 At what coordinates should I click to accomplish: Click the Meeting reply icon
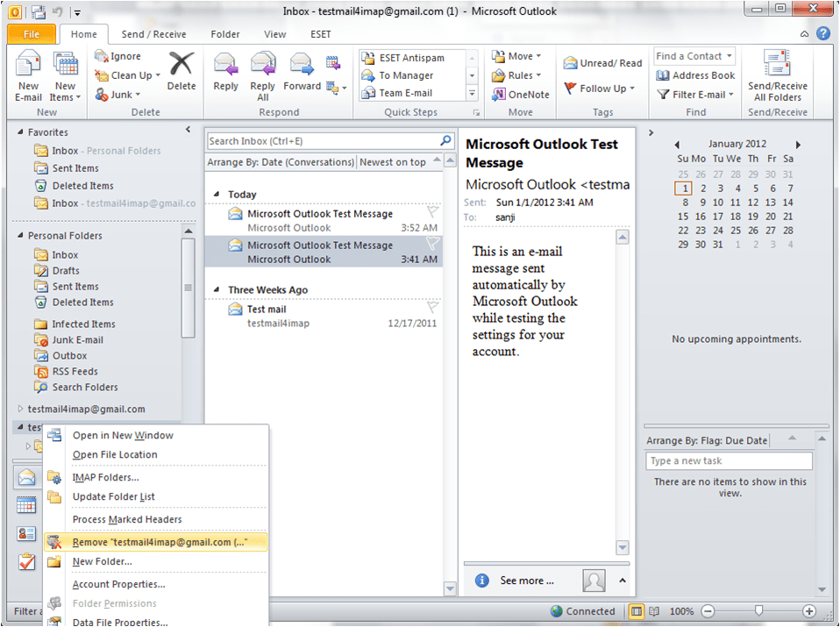333,63
